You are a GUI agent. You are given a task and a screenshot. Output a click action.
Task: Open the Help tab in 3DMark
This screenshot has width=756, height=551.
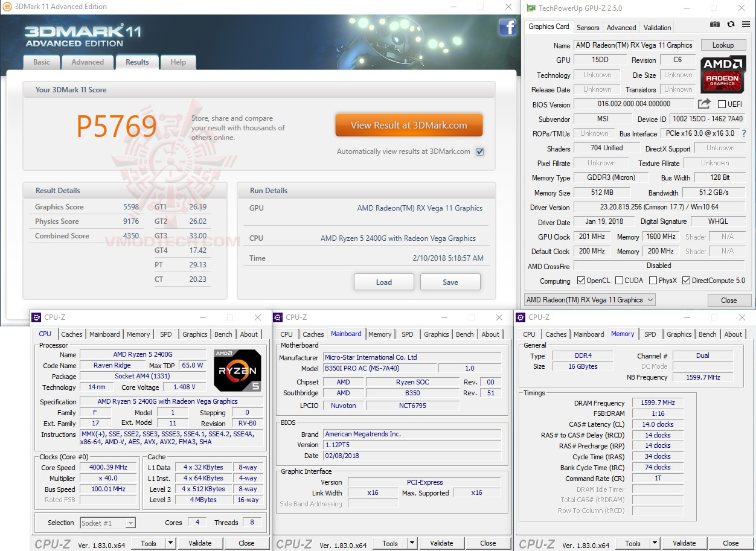tap(178, 62)
